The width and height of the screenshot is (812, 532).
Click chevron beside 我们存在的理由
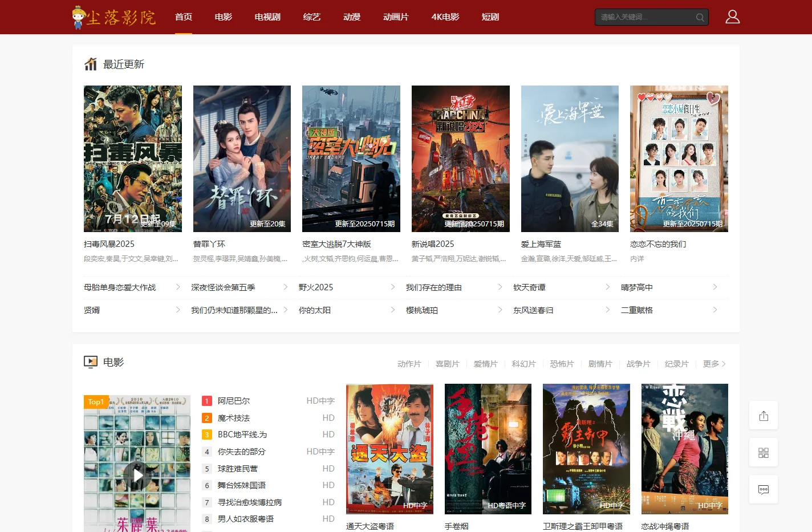click(500, 287)
